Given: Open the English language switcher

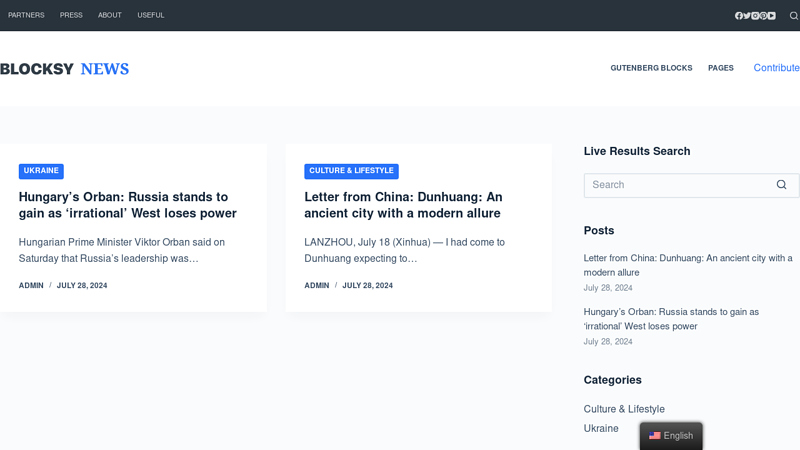Looking at the screenshot, I should pyautogui.click(x=671, y=436).
